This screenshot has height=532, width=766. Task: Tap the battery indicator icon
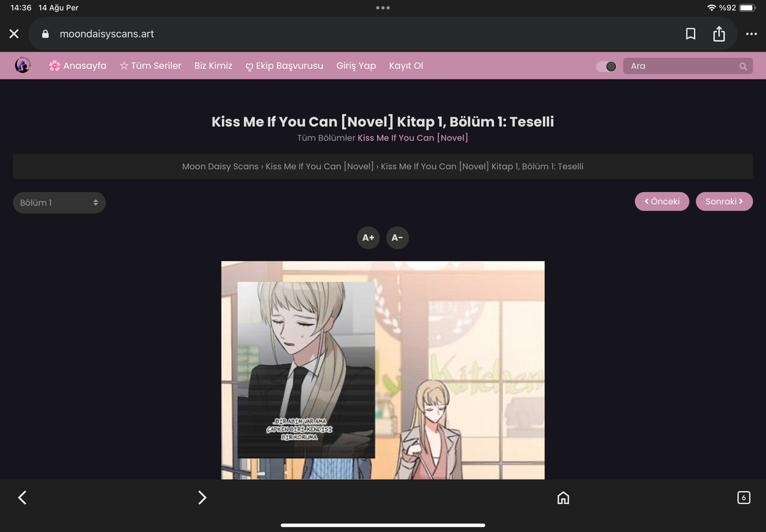pyautogui.click(x=747, y=8)
